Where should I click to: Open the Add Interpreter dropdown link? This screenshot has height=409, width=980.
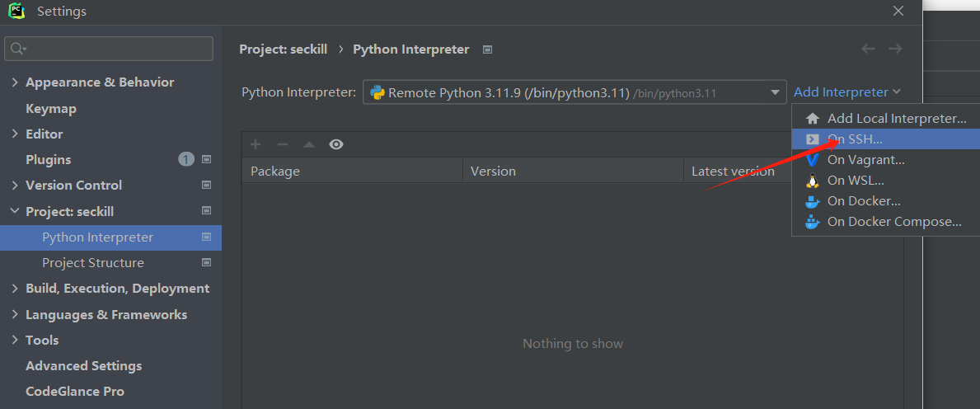[846, 92]
